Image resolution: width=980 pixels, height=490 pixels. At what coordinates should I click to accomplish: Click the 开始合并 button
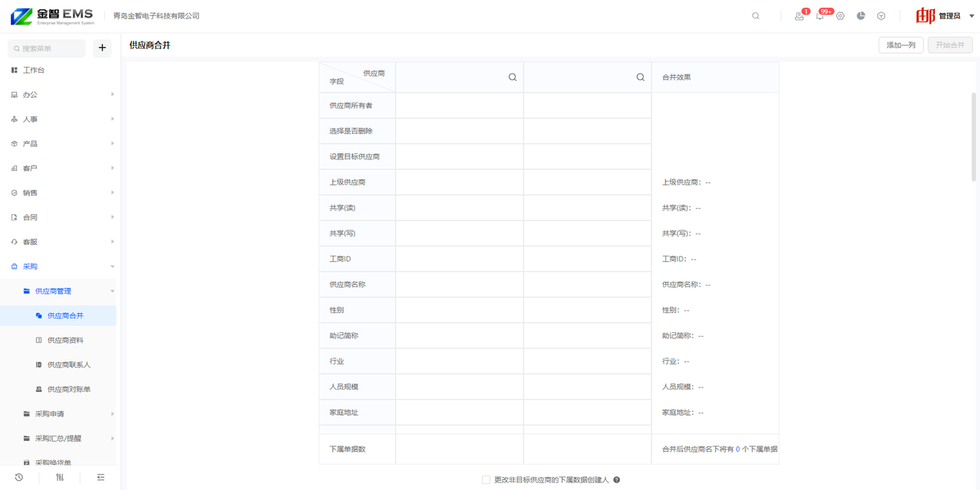pos(950,45)
